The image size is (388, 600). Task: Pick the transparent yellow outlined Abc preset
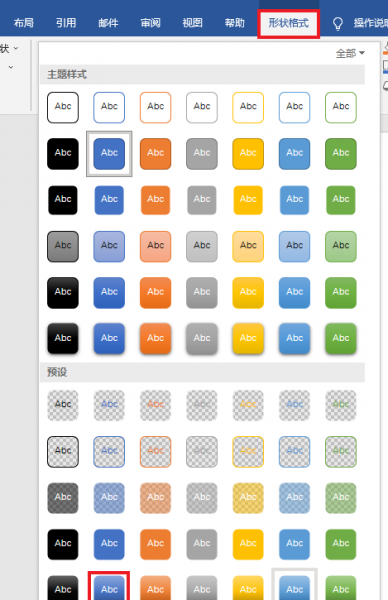tap(248, 452)
